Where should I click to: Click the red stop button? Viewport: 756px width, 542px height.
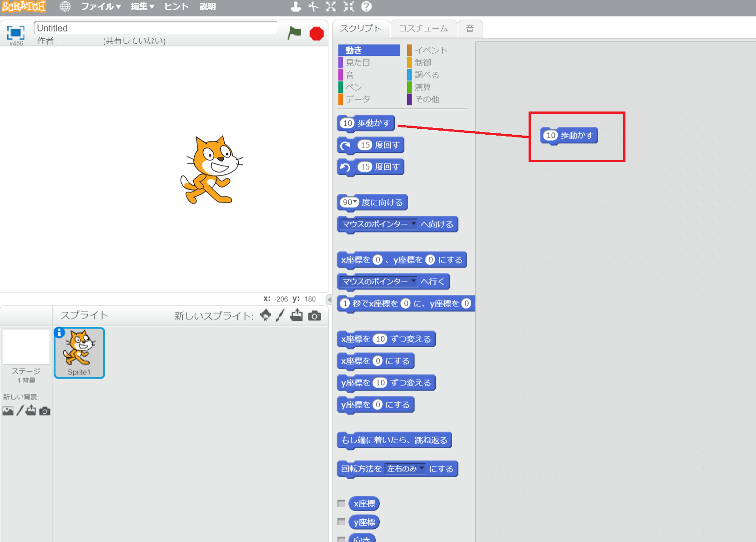coord(317,34)
